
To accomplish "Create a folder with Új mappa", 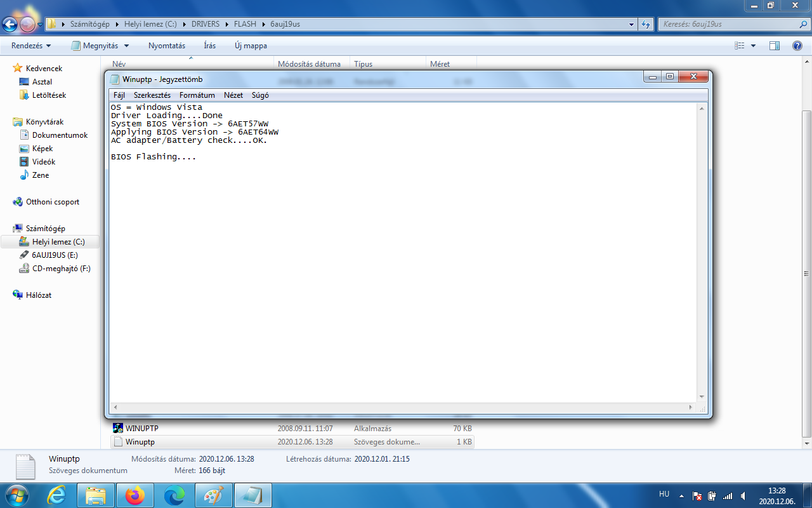I will 251,46.
